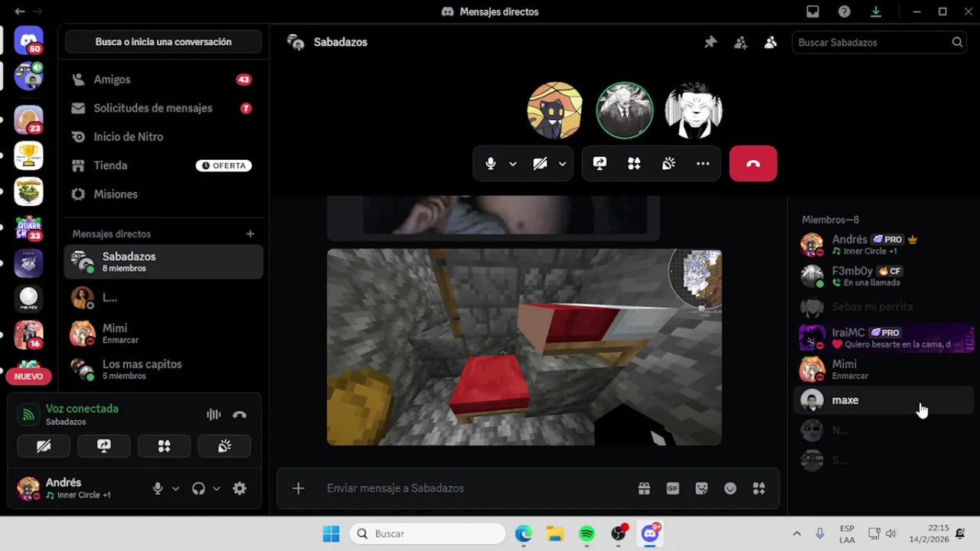Expand input device options in user panel
Image resolution: width=980 pixels, height=551 pixels.
175,488
